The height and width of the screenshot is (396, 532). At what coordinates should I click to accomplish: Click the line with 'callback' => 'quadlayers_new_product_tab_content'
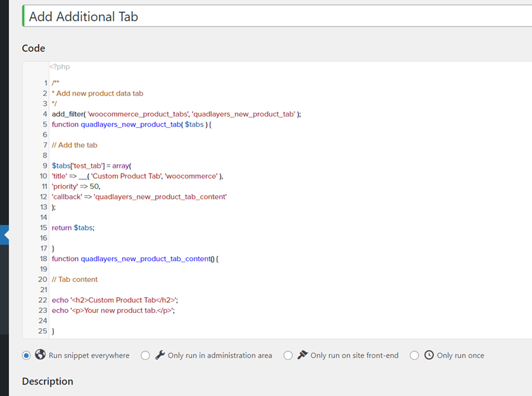[139, 197]
